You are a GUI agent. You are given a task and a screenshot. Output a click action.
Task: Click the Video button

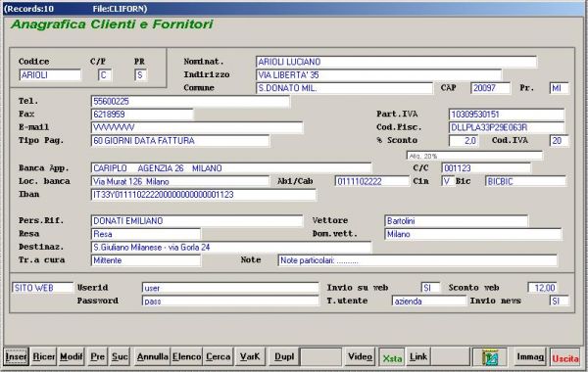pos(360,356)
